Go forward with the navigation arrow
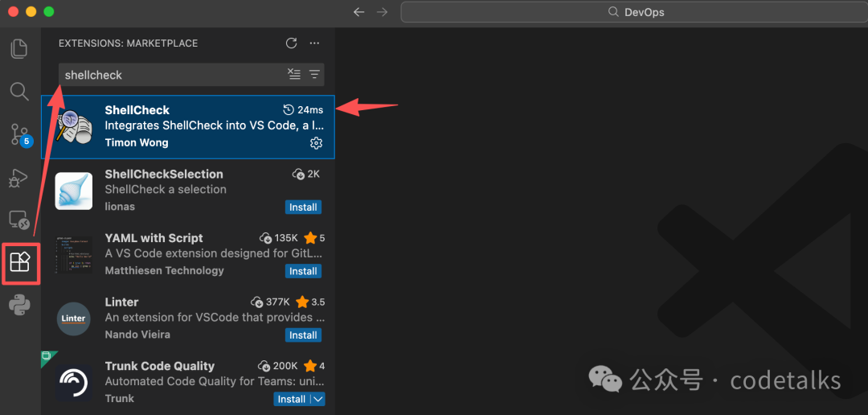The image size is (868, 415). click(382, 11)
